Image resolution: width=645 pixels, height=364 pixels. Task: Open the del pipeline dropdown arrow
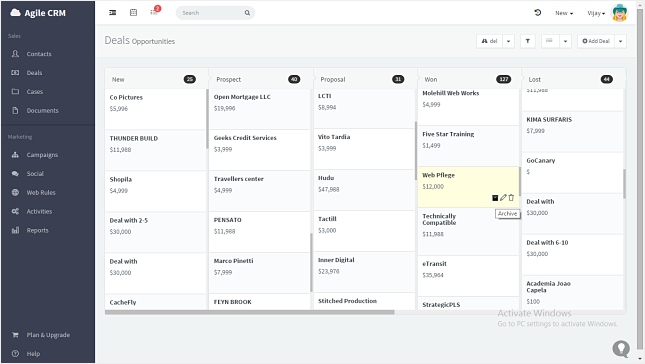tap(508, 41)
